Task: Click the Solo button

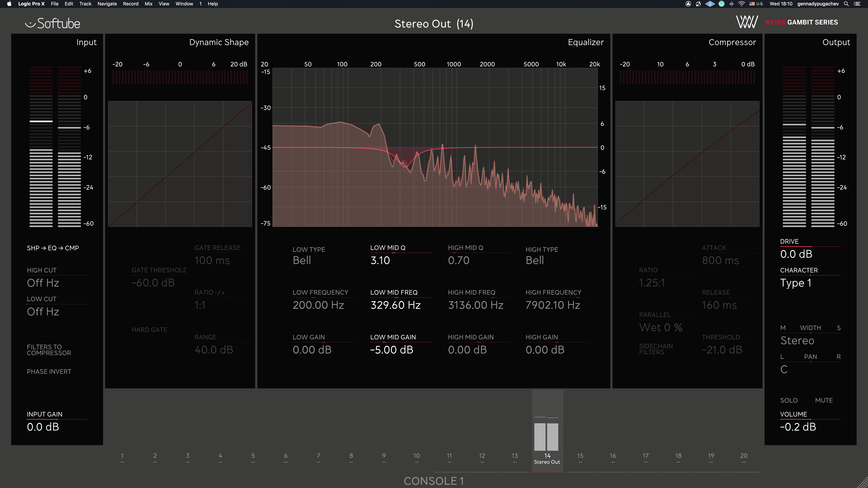Action: [788, 400]
